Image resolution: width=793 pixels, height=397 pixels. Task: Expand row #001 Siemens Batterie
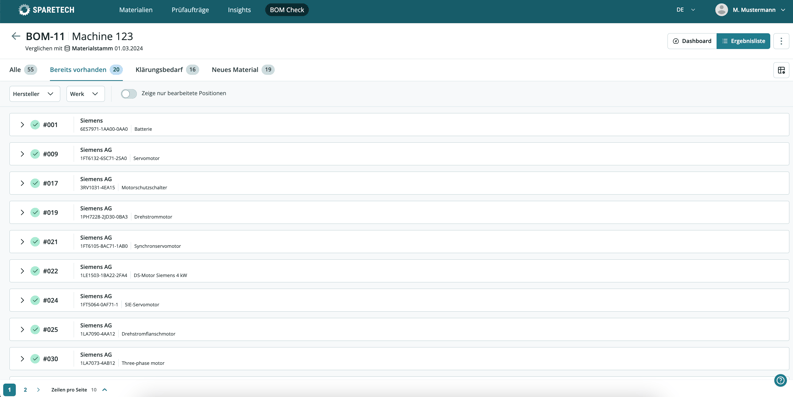(22, 125)
